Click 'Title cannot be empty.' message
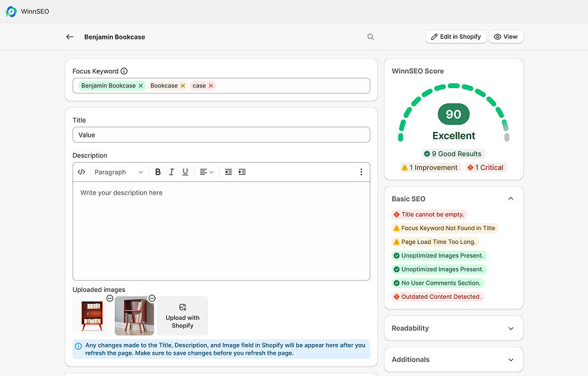 pos(429,215)
